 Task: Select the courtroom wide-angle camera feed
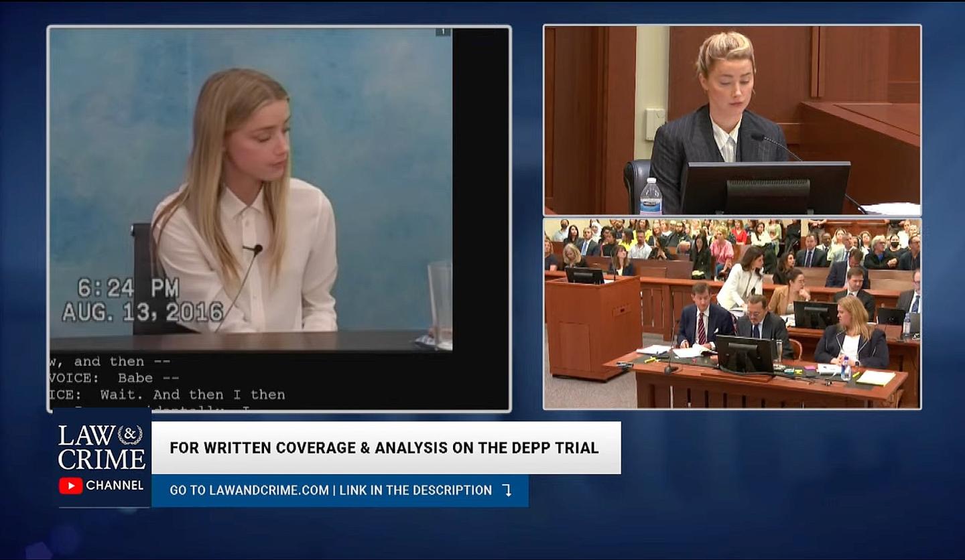click(732, 313)
